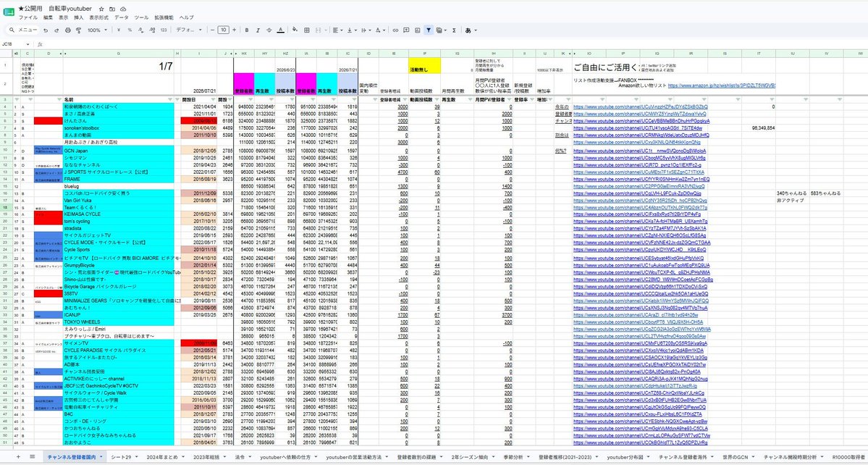
Task: Star this spreadsheet document
Action: [x=101, y=9]
